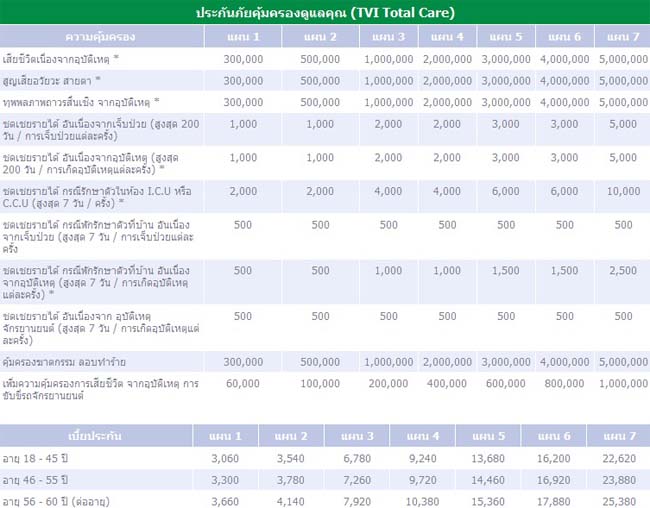Click the premium value '3,300'
The height and width of the screenshot is (508, 650).
[x=225, y=480]
